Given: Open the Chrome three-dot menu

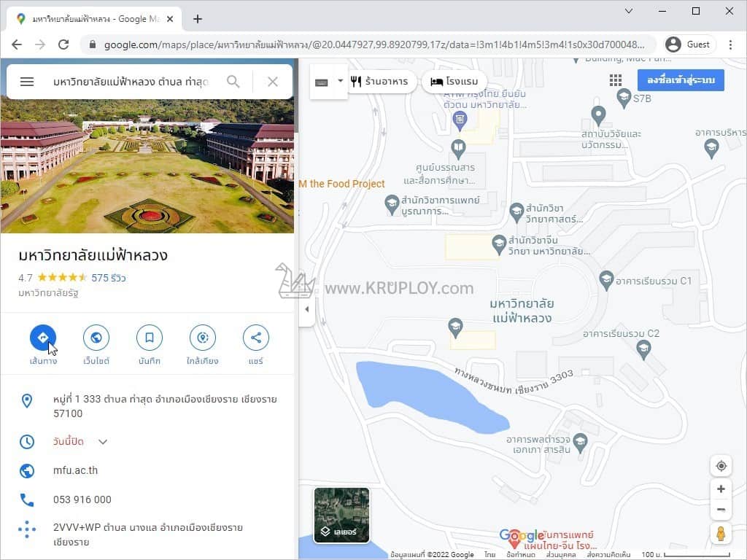Looking at the screenshot, I should [x=730, y=44].
